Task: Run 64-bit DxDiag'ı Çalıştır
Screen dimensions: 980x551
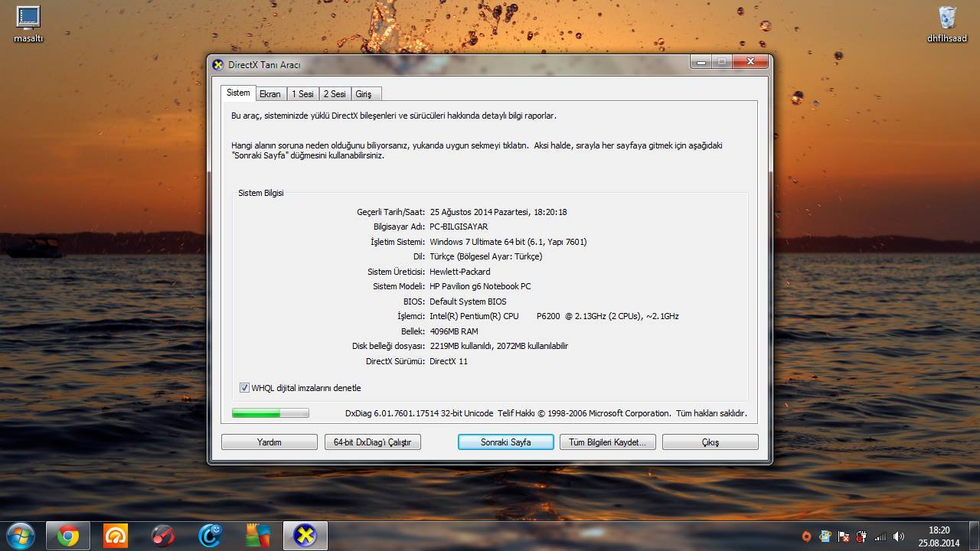Action: click(x=373, y=442)
